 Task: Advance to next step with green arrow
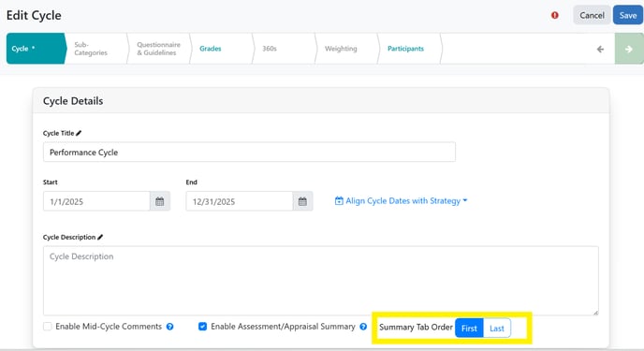(629, 49)
